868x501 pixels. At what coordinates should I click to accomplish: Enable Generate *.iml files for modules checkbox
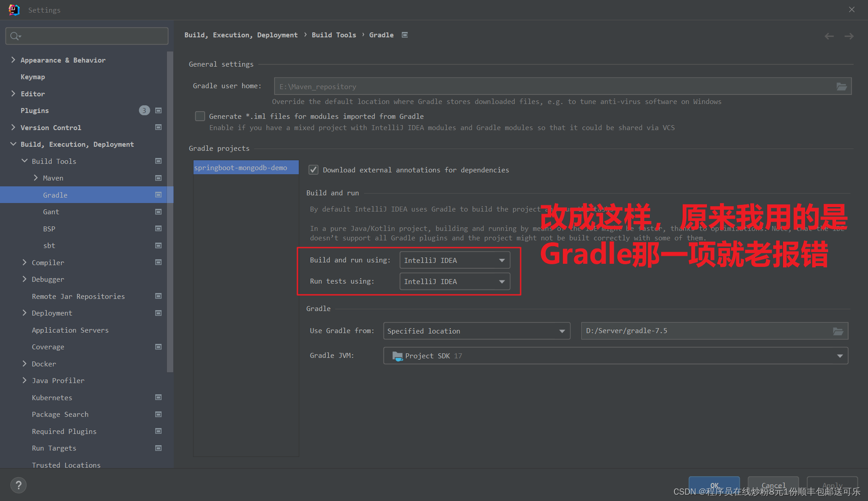(200, 116)
